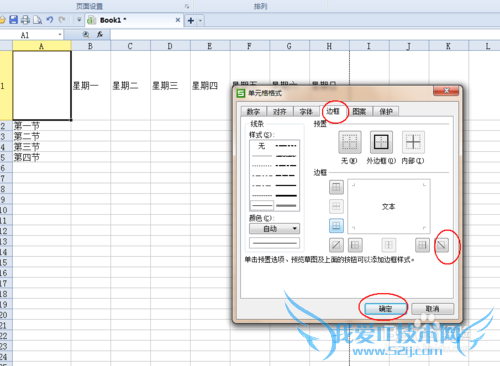
Task: Choose 无 in the line style list
Action: [x=262, y=146]
